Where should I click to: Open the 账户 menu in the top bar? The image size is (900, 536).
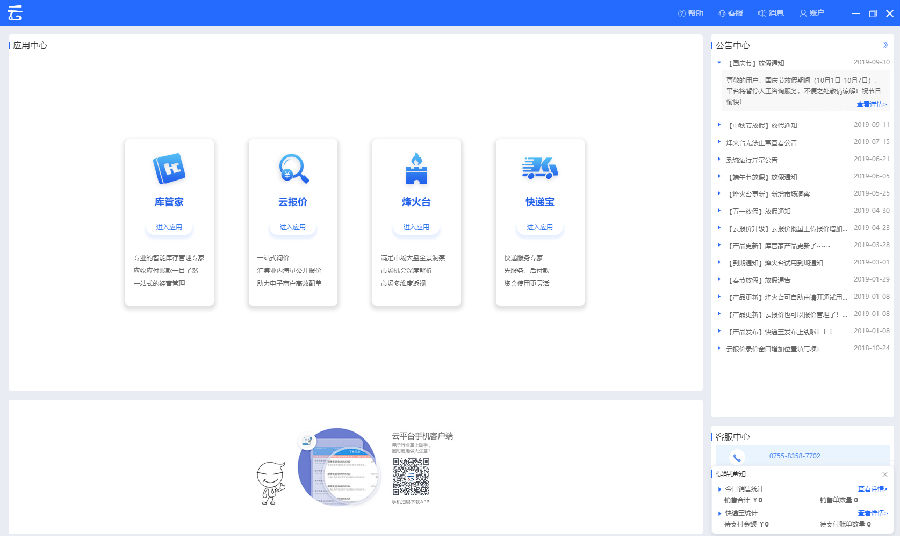click(x=811, y=13)
